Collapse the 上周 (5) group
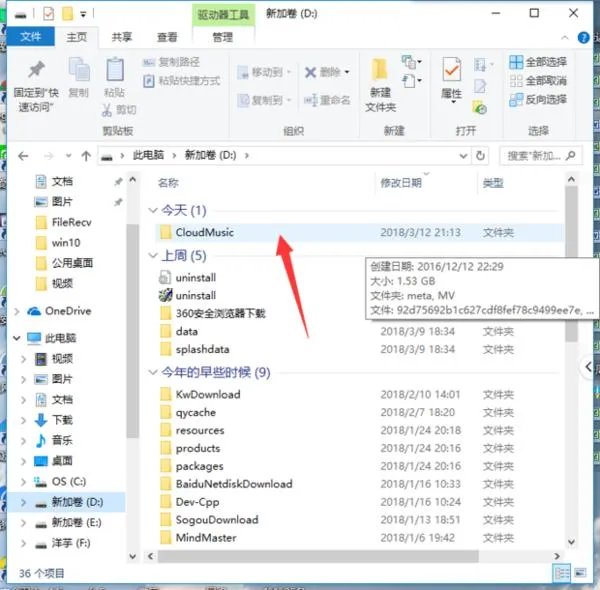This screenshot has width=600, height=590. point(153,256)
